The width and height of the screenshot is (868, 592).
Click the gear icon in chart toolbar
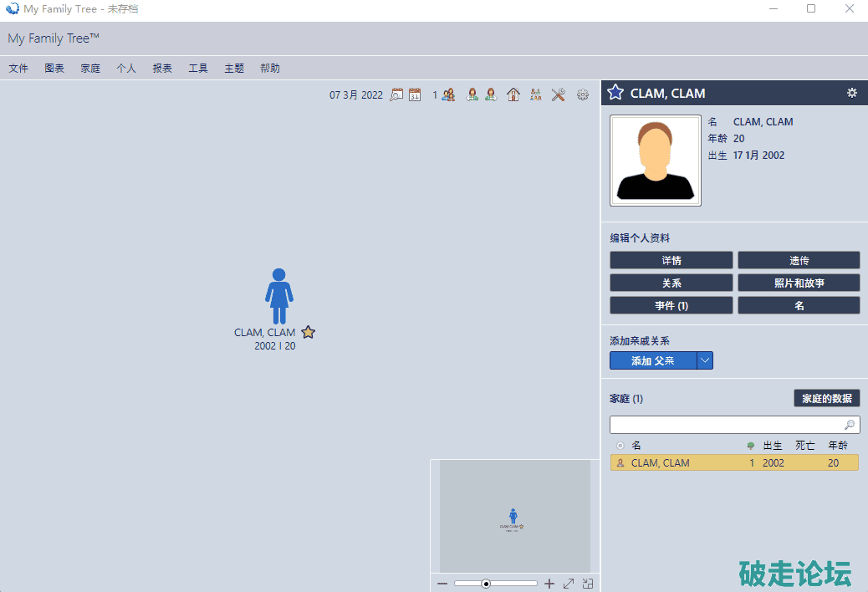click(583, 95)
